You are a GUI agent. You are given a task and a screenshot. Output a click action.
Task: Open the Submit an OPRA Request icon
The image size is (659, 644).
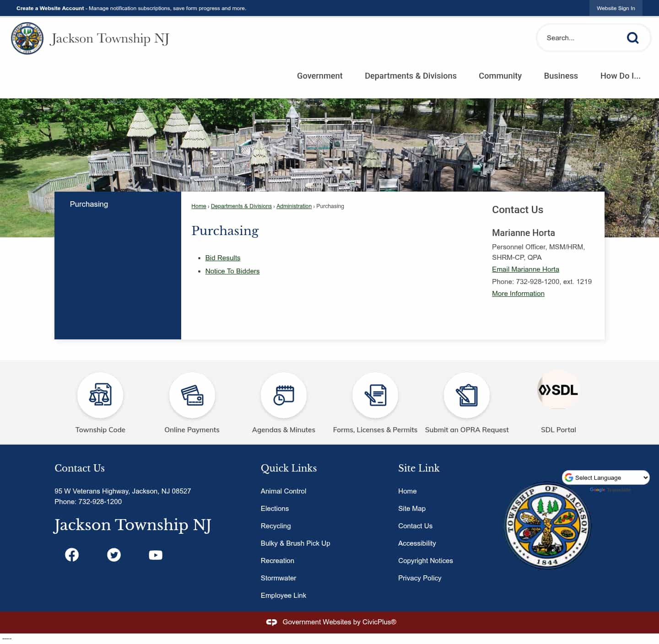tap(466, 395)
